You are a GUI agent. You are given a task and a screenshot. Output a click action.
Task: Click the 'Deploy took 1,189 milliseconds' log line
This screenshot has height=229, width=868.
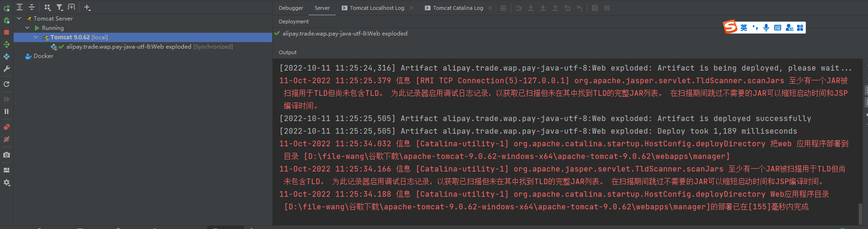pyautogui.click(x=538, y=131)
